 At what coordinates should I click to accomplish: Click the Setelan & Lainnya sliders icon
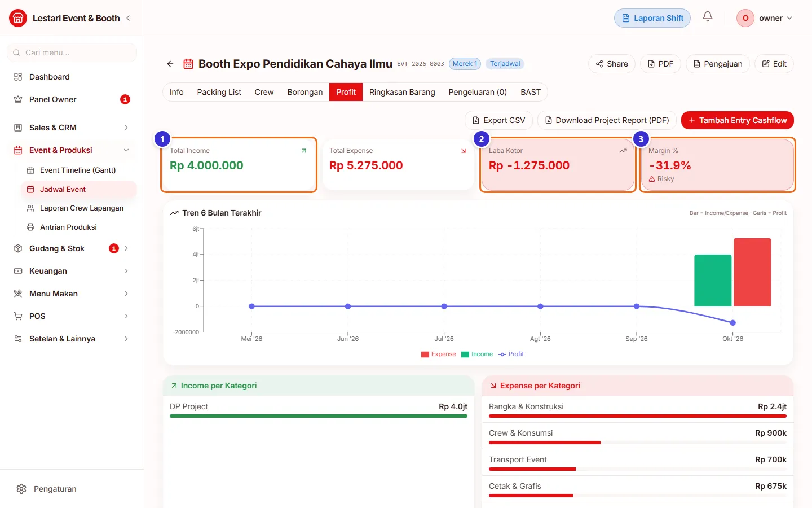tap(18, 339)
